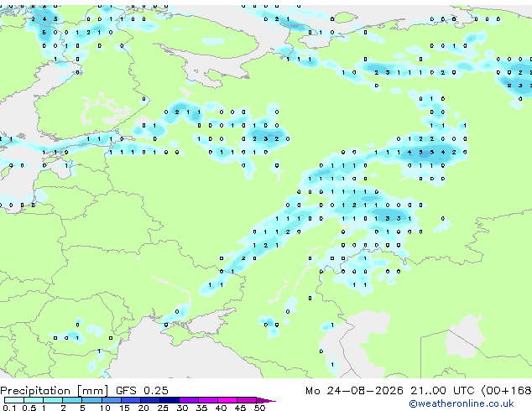Click the 2–5 mm legend color swatch
The height and width of the screenshot is (411, 532).
[x=72, y=400]
